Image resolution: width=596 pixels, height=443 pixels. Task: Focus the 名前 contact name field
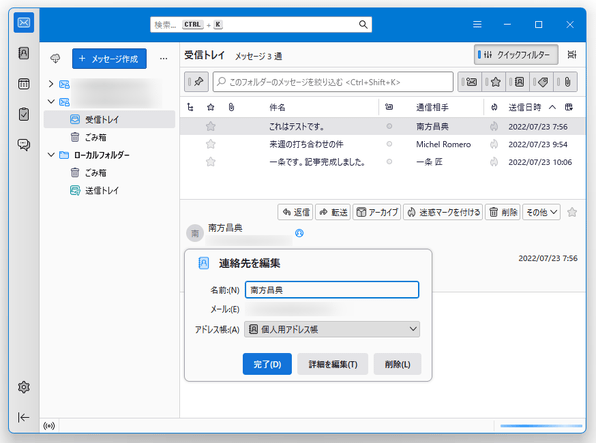[332, 290]
